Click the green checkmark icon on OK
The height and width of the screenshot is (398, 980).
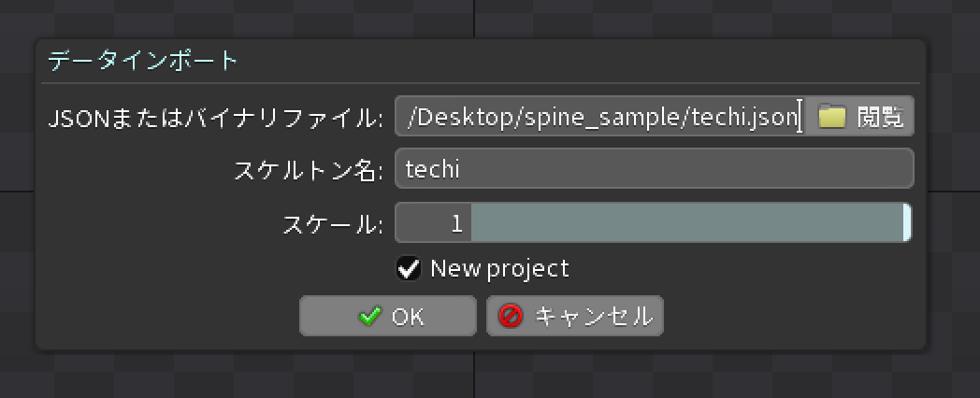tap(369, 316)
